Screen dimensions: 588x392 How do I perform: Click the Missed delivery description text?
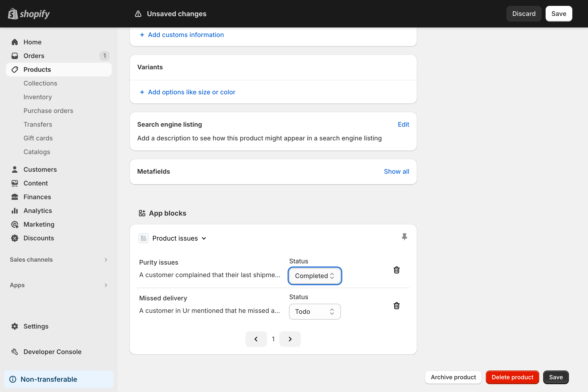209,310
